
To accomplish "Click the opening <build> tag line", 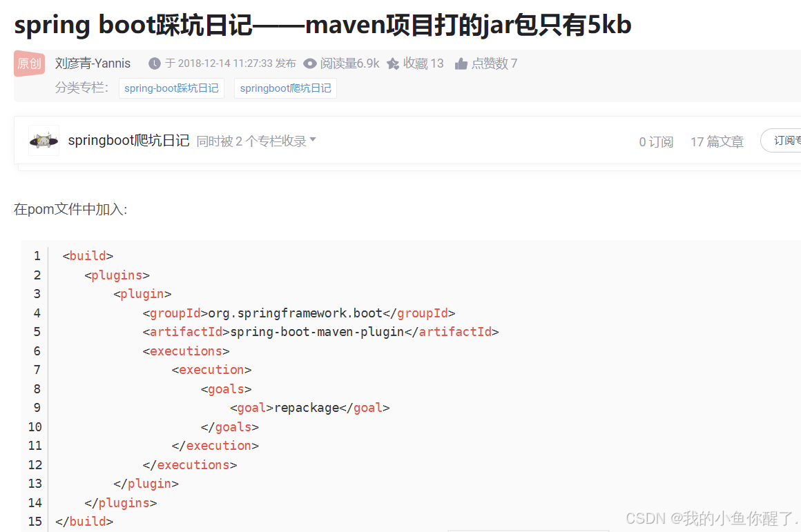I will pos(88,256).
